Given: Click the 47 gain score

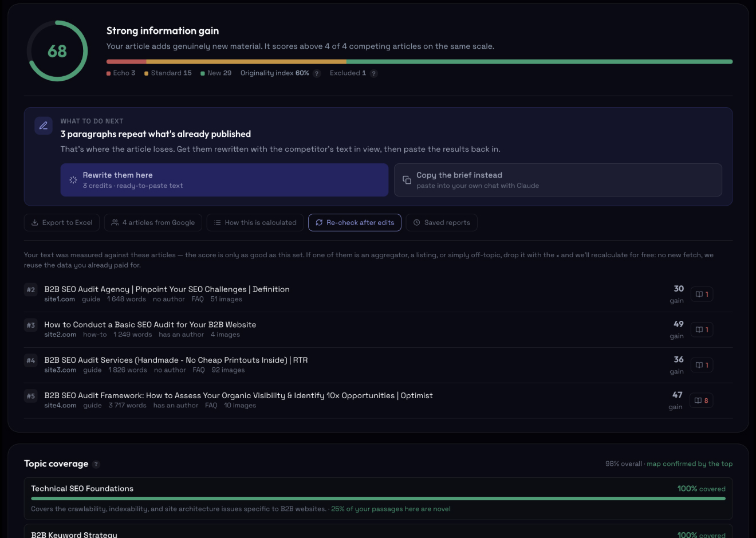Looking at the screenshot, I should 678,395.
